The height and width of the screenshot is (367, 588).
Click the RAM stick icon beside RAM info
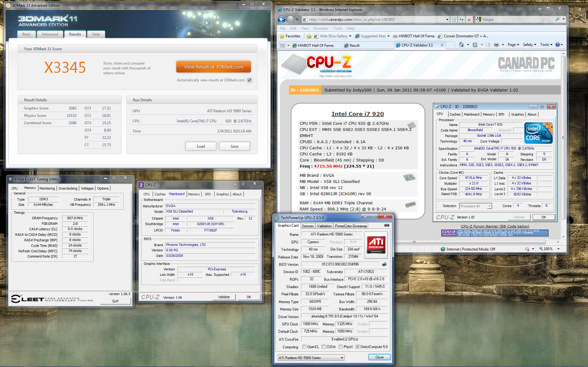[410, 205]
